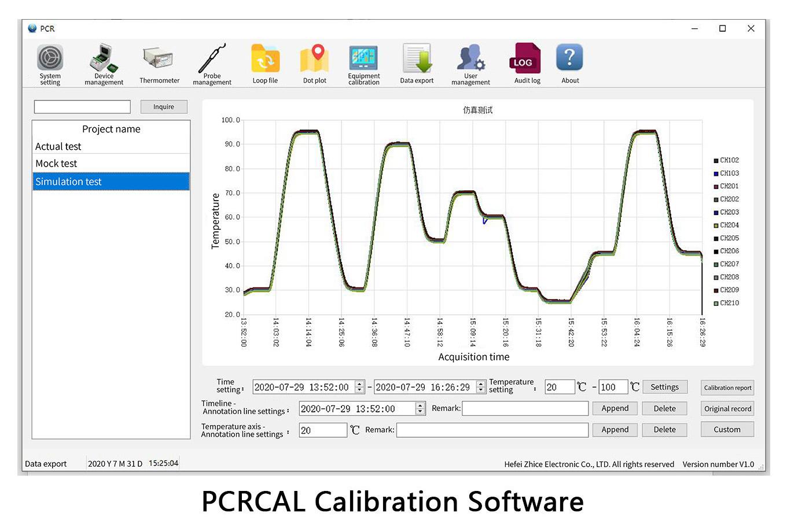Click the Acquisition time axis label

point(474,357)
